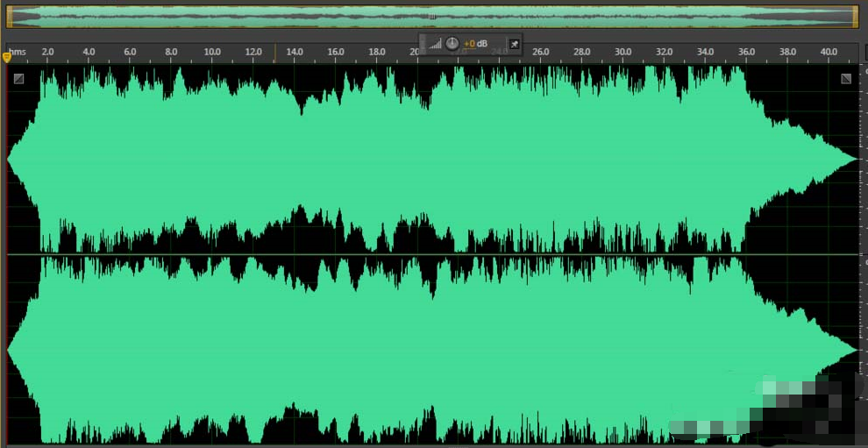Click the right edge handle of the overview navigator
Image resolution: width=868 pixels, height=448 pixels.
click(855, 16)
